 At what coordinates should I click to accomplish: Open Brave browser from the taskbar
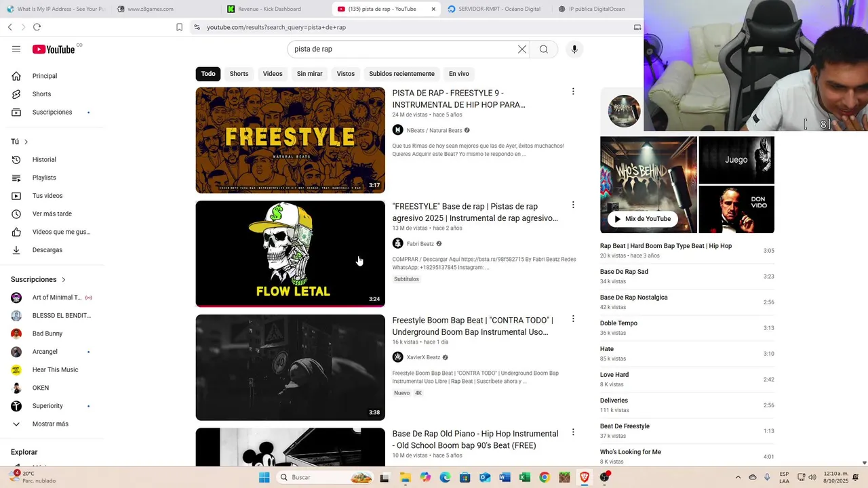point(585,477)
